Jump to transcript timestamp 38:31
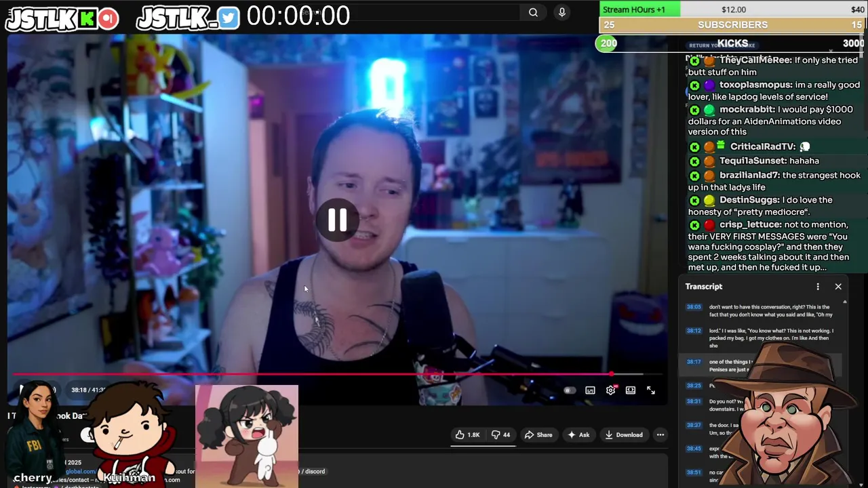 click(x=694, y=401)
